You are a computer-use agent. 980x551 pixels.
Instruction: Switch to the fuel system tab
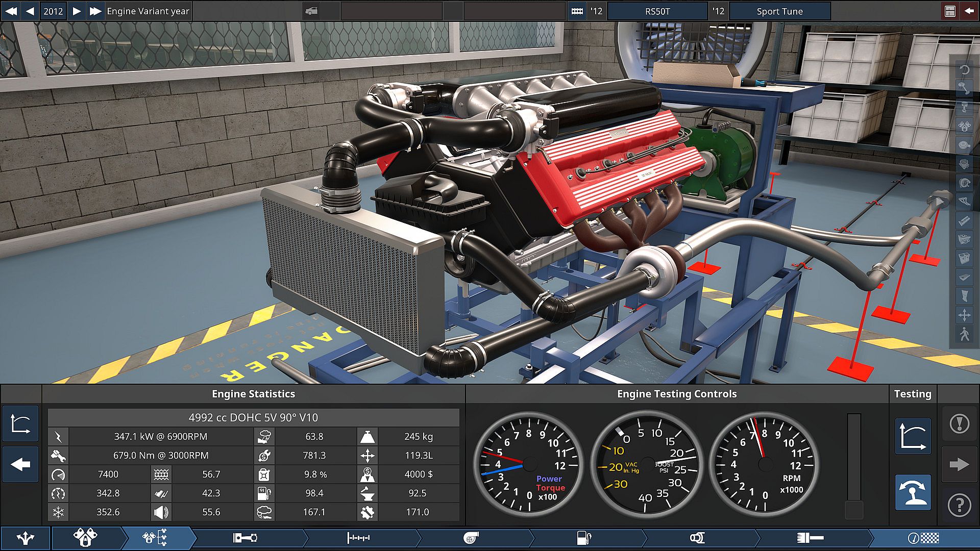point(583,538)
